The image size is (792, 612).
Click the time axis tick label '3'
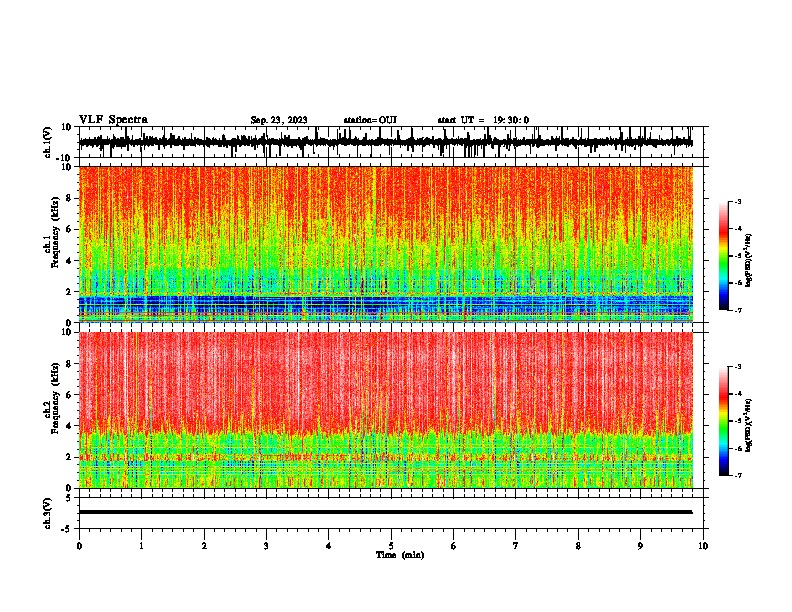click(266, 546)
